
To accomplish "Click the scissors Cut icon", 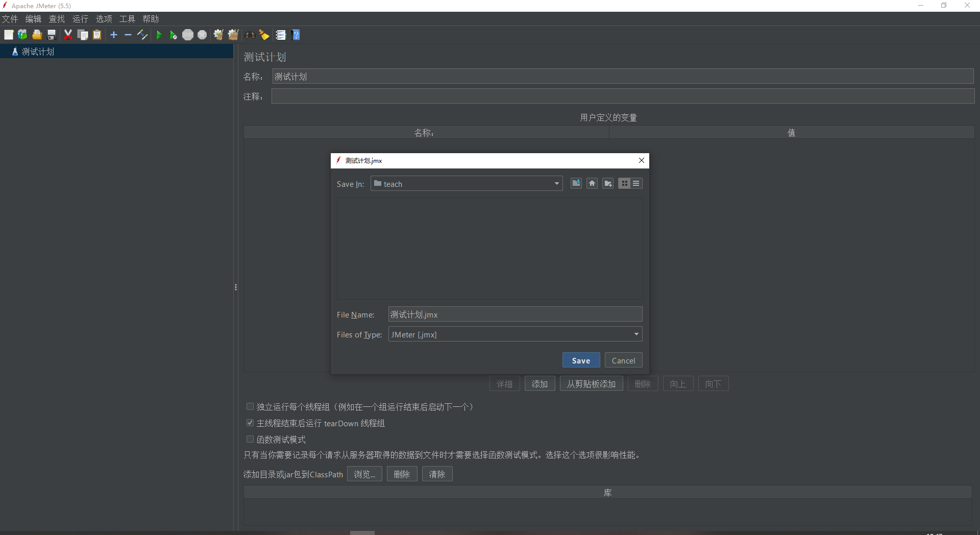I will (68, 35).
